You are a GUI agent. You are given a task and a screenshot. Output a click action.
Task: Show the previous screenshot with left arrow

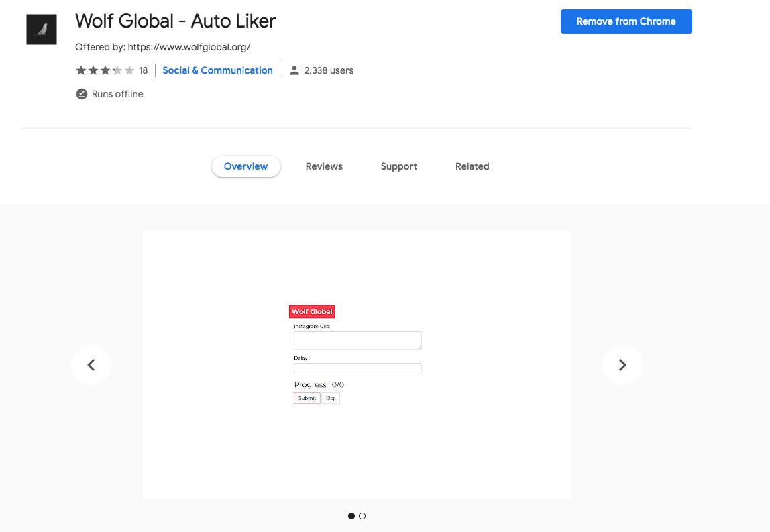91,365
